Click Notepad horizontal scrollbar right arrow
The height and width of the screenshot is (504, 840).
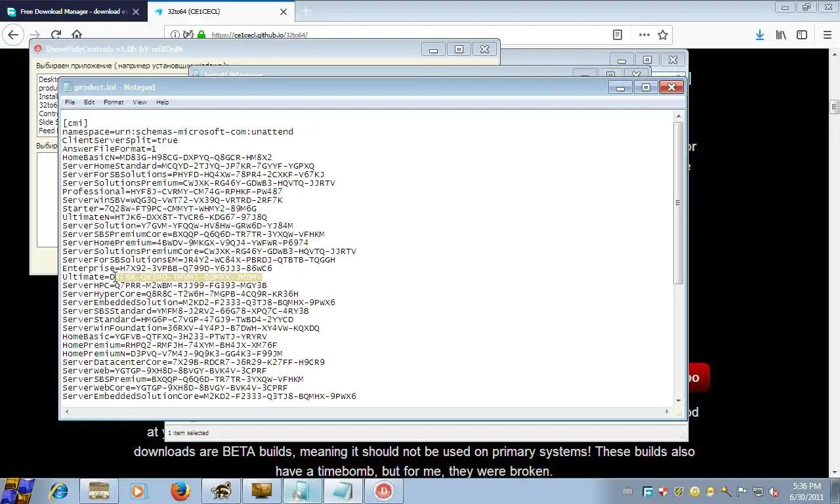pos(667,411)
